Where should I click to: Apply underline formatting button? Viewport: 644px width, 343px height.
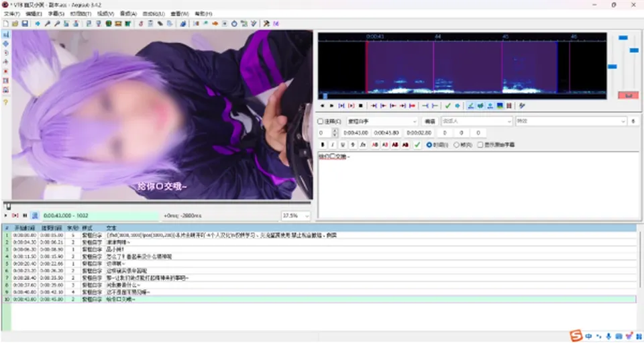tap(343, 144)
